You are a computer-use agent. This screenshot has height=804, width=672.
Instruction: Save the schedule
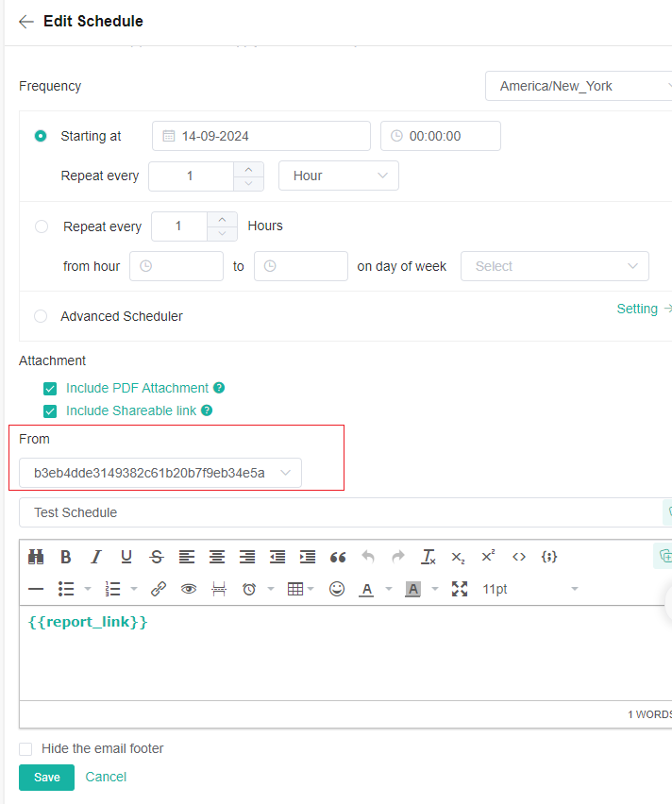tap(46, 778)
